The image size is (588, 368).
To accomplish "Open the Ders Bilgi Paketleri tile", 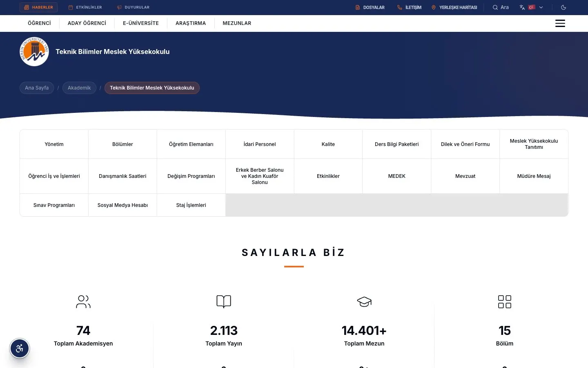I will coord(397,144).
